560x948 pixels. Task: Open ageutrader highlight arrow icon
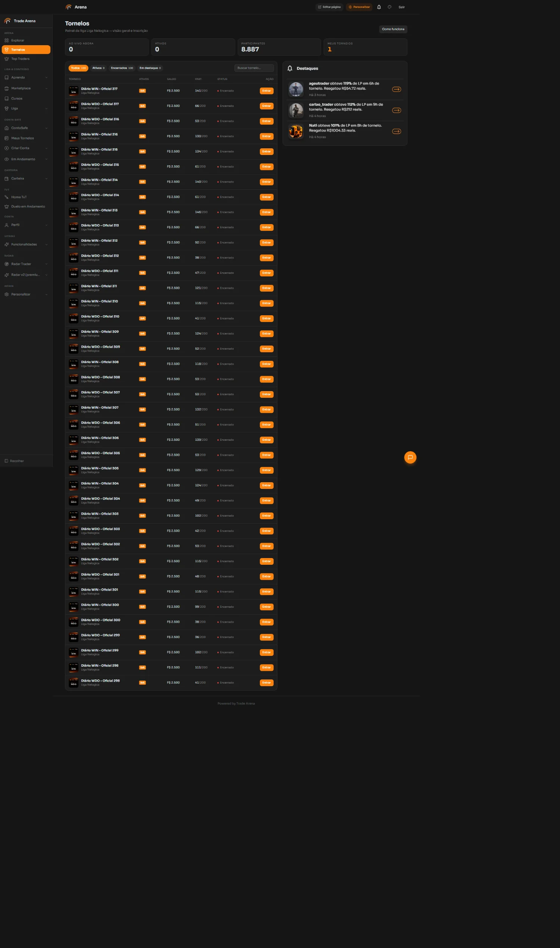(x=396, y=90)
